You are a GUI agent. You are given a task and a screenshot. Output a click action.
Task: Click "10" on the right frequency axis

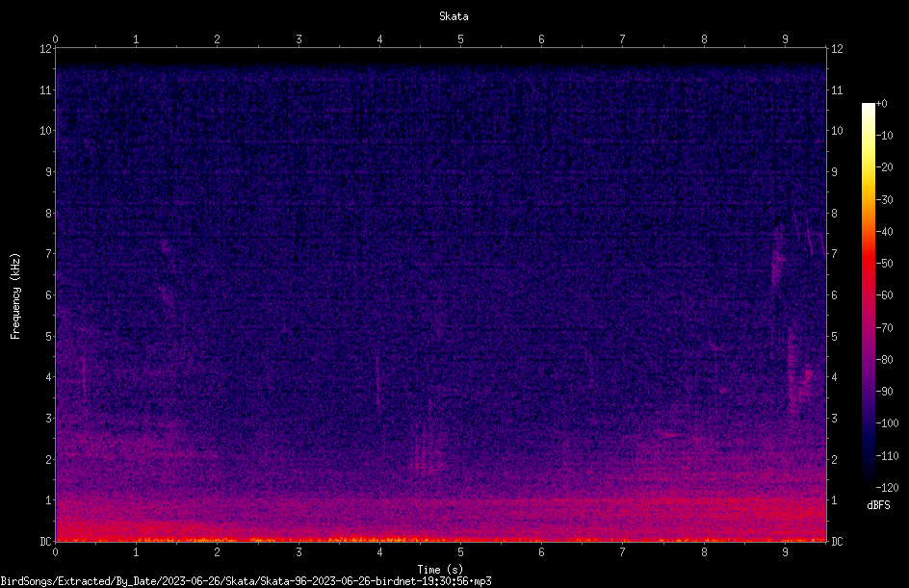coord(837,131)
